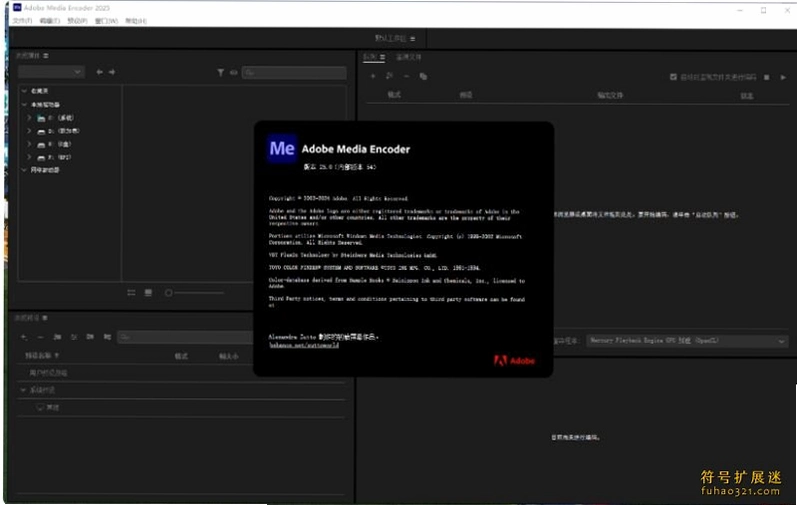Open the File menu
Viewport: 797px width, 505px height.
(x=22, y=21)
